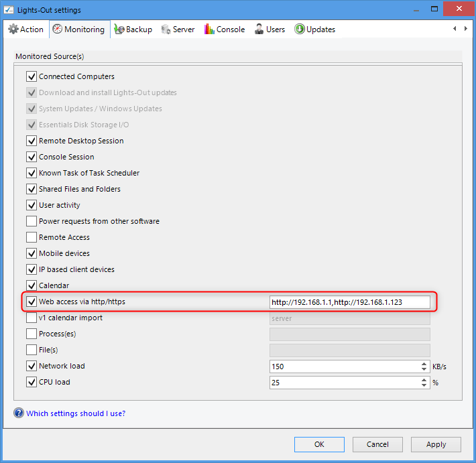Enable v1 calendar import
This screenshot has height=463, width=476.
tap(32, 318)
